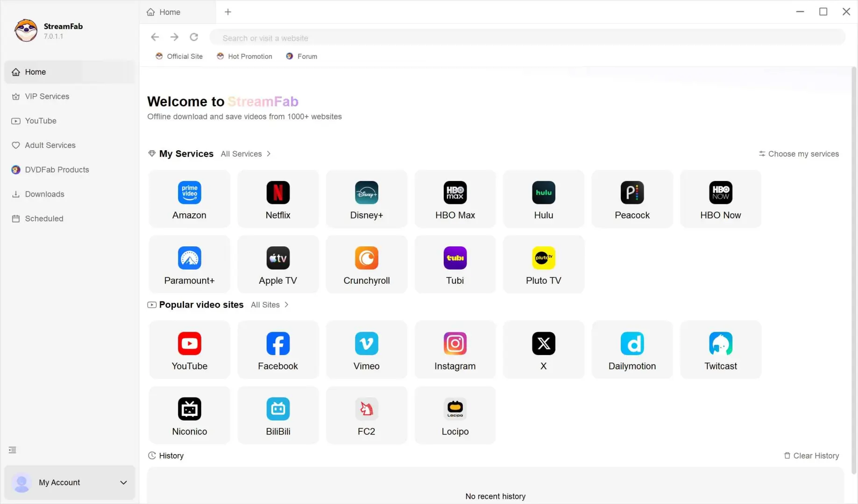Viewport: 858px width, 504px height.
Task: Open the BiliBili site tile
Action: pos(278,415)
